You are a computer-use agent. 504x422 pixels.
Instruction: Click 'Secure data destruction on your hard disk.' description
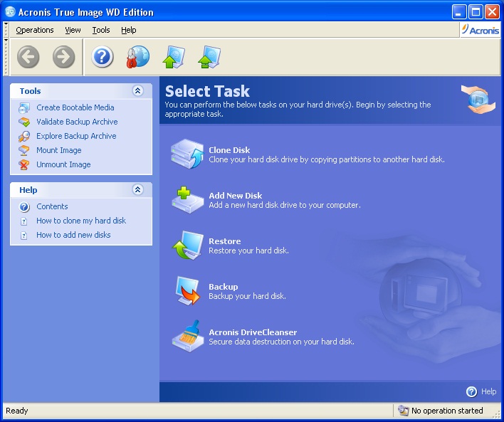click(x=281, y=342)
